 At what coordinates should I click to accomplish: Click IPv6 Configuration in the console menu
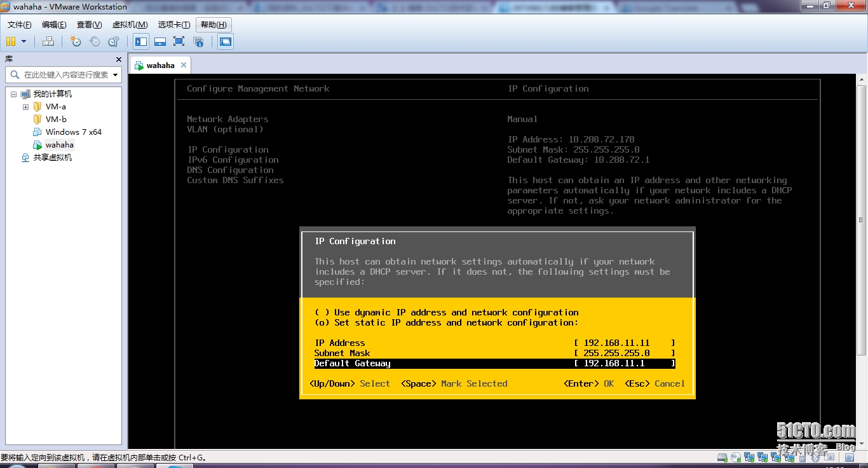233,160
